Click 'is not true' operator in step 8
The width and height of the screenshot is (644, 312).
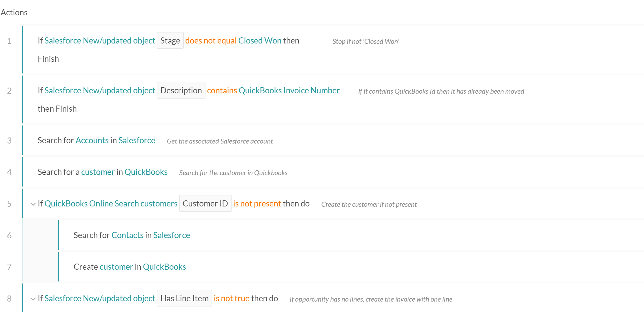coord(232,299)
